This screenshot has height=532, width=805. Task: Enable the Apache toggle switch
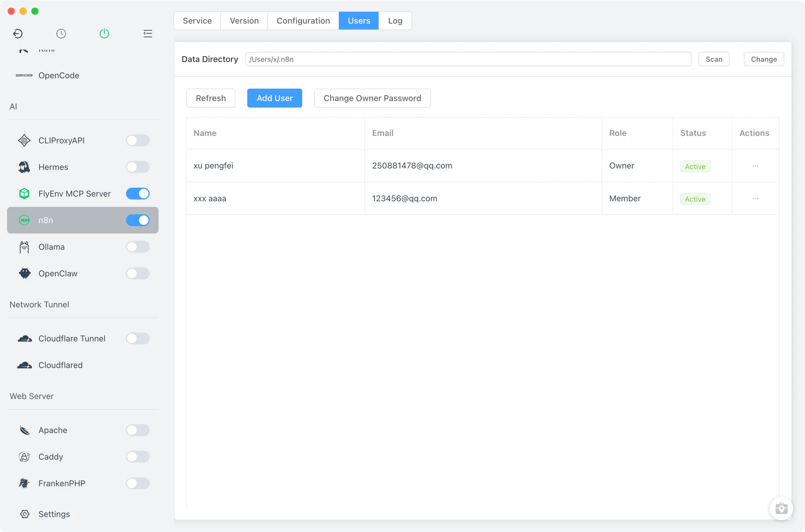coord(138,430)
